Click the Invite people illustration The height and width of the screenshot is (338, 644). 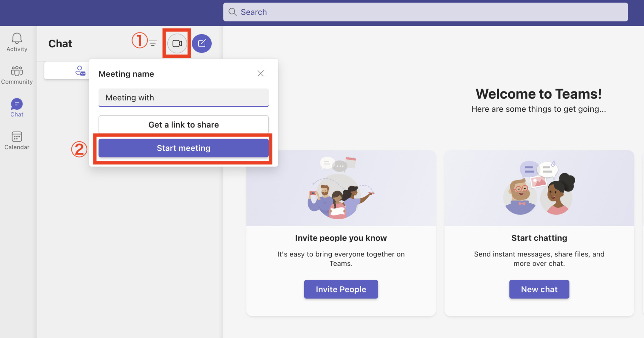[341, 188]
